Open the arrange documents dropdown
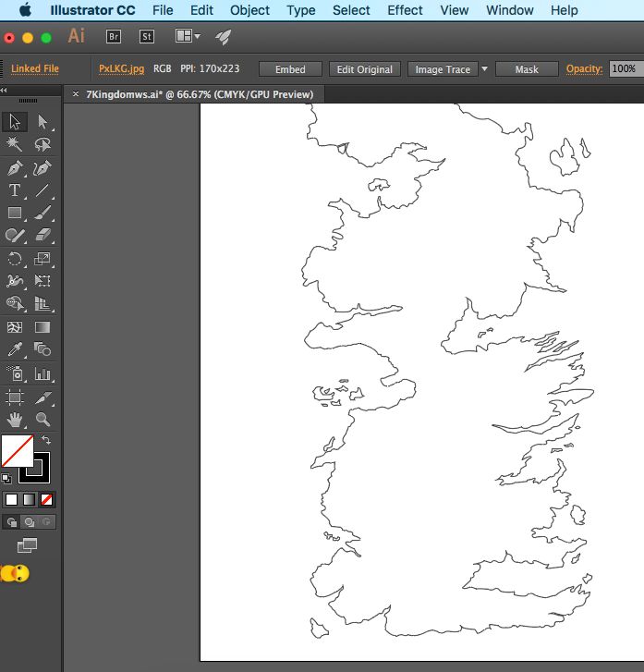 click(x=188, y=36)
